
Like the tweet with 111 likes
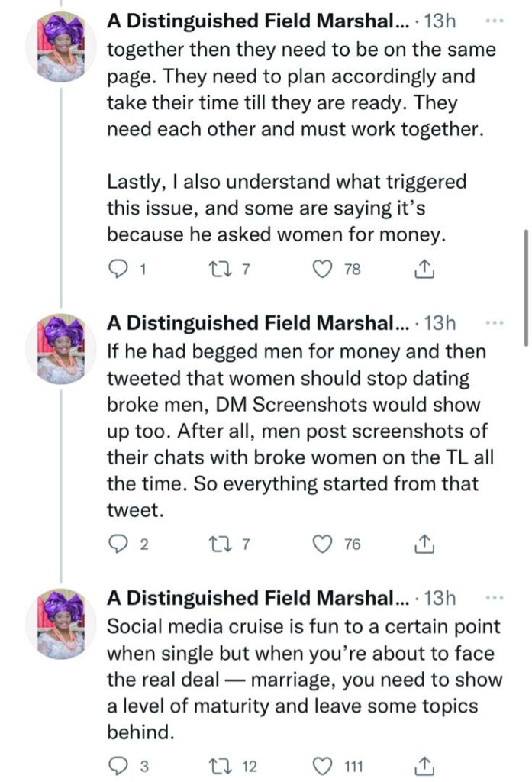tap(325, 765)
